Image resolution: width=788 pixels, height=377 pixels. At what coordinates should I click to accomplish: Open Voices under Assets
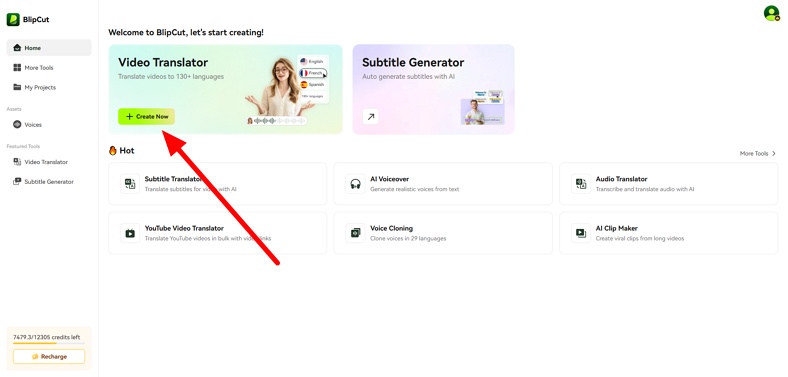tap(49, 124)
